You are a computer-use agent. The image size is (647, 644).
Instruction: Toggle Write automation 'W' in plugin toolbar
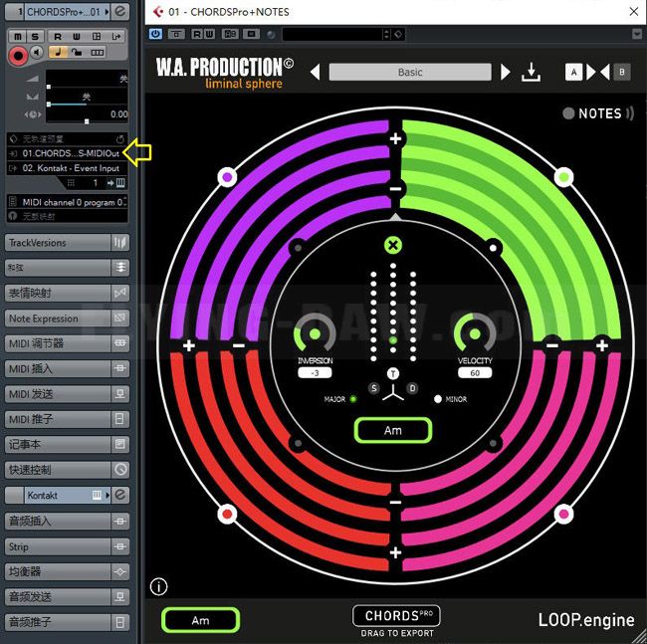point(210,34)
